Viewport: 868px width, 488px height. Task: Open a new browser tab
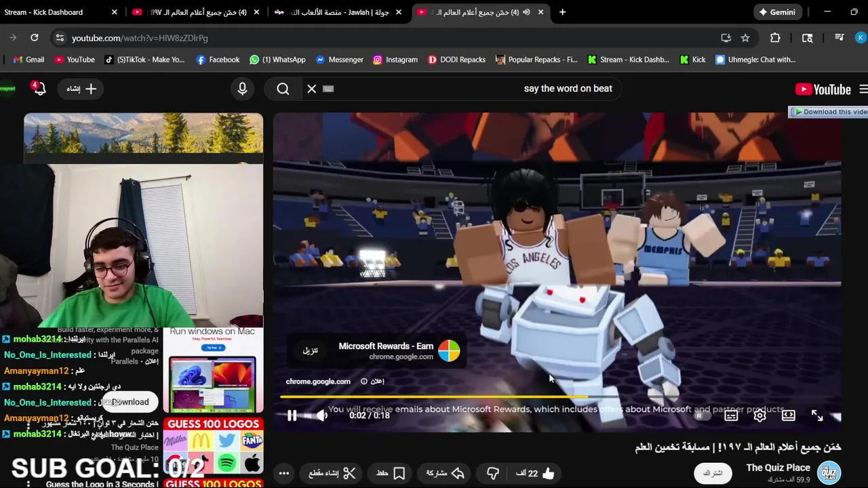pyautogui.click(x=562, y=12)
